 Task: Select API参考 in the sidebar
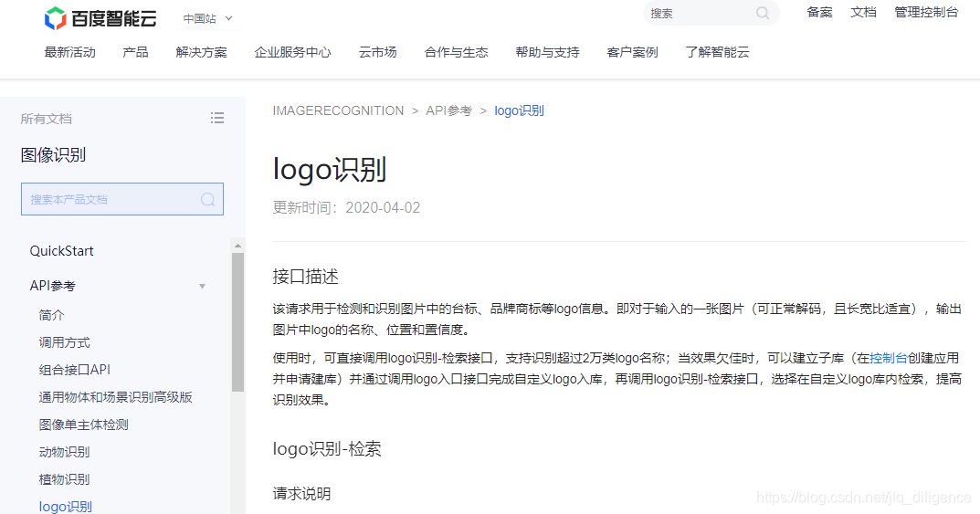tap(52, 286)
